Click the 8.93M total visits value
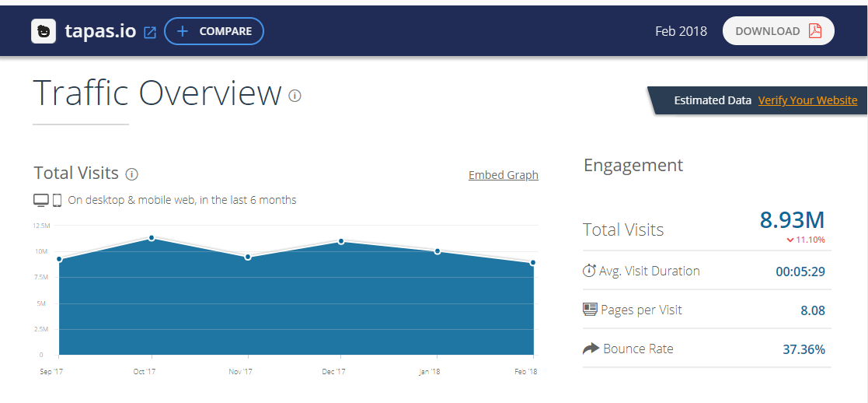Image resolution: width=868 pixels, height=403 pixels. click(x=792, y=220)
